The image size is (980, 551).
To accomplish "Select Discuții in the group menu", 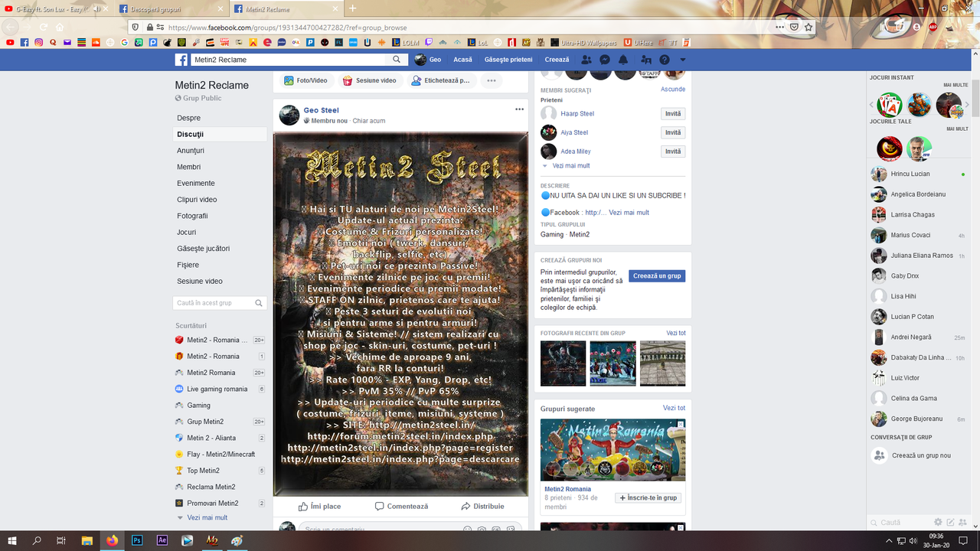I will point(220,134).
